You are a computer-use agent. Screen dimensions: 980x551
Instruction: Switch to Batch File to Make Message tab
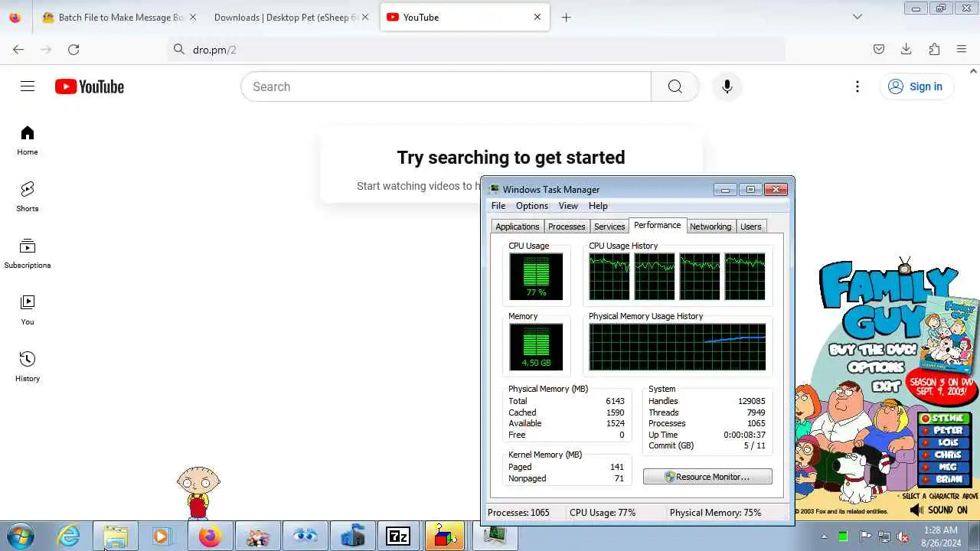pyautogui.click(x=113, y=17)
